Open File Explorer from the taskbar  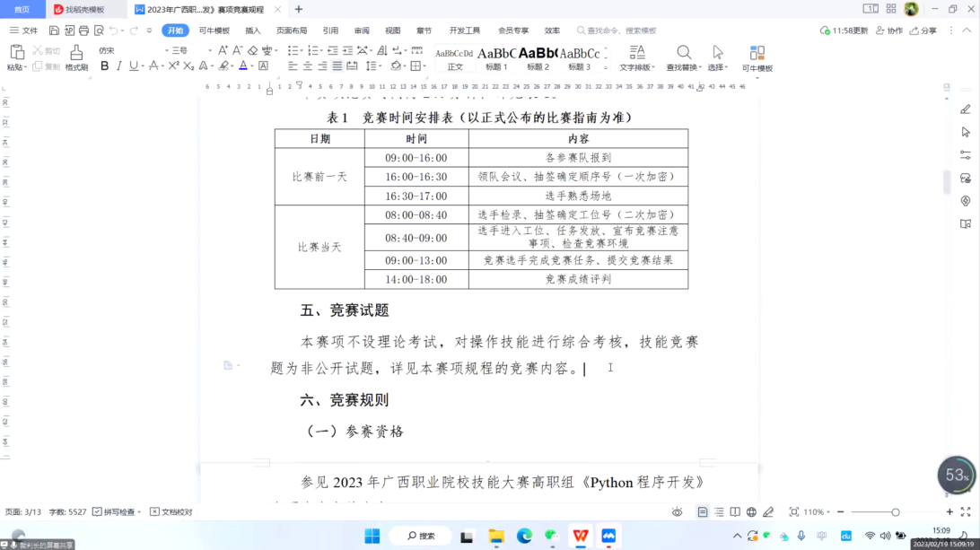496,536
